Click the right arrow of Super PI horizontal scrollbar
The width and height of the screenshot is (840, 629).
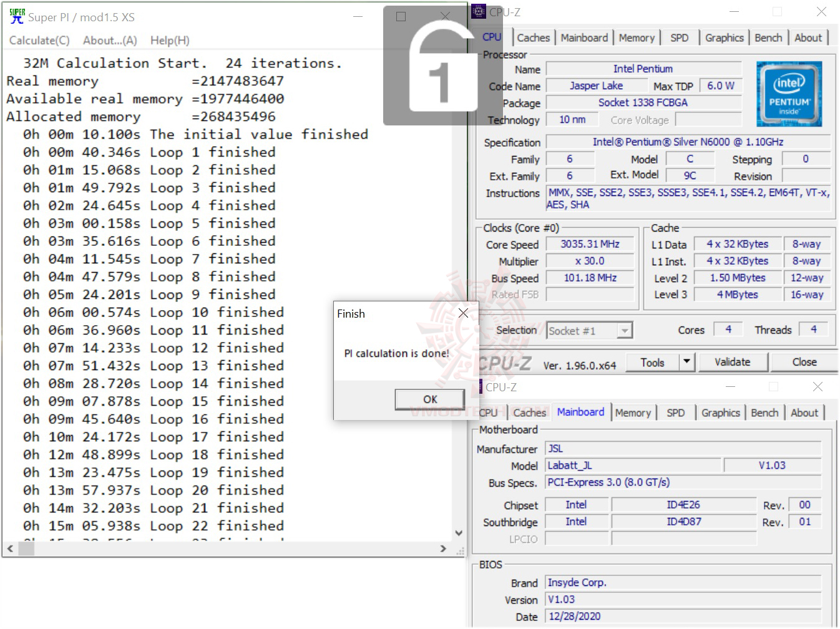pos(443,549)
